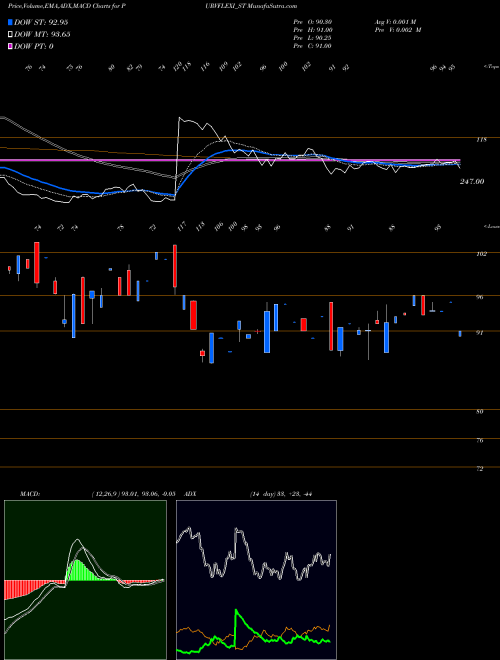
Task: Select the 'DOW PT: 0' legend label
Action: click(x=34, y=46)
